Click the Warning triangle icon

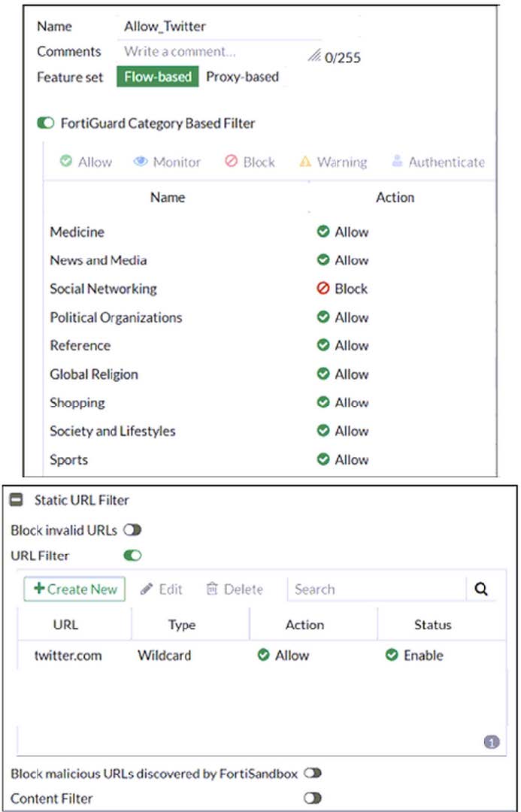coord(304,162)
